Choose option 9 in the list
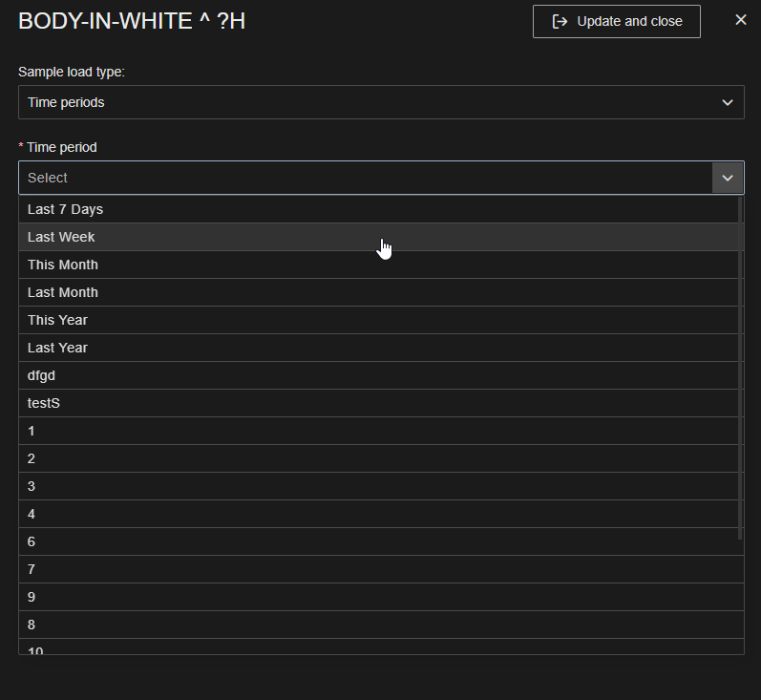This screenshot has height=700, width=761. point(32,597)
